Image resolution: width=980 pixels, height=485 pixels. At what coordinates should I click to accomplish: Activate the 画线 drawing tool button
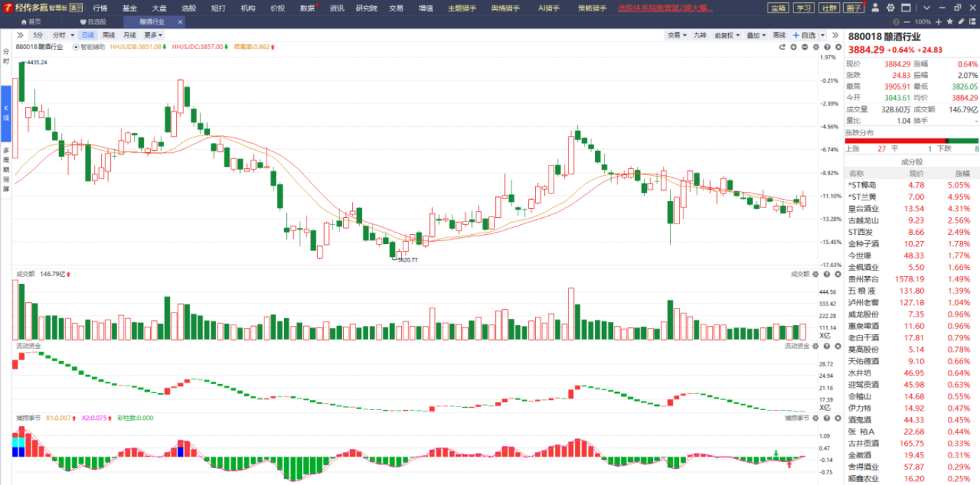[779, 35]
